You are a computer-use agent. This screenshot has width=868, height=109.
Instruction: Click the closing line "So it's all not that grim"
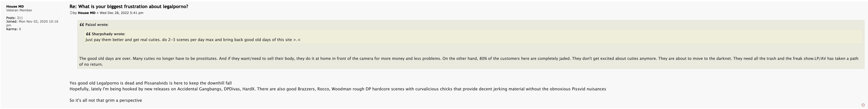coord(105,101)
